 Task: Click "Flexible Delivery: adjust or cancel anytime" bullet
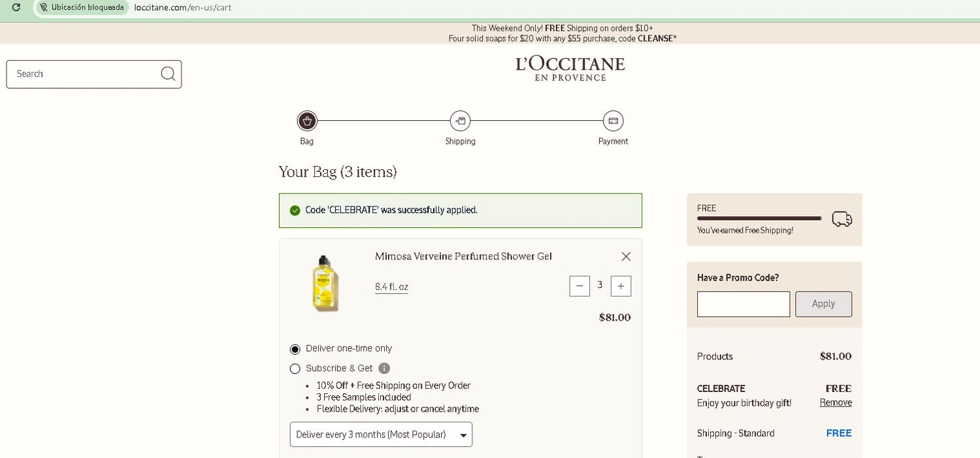(398, 409)
